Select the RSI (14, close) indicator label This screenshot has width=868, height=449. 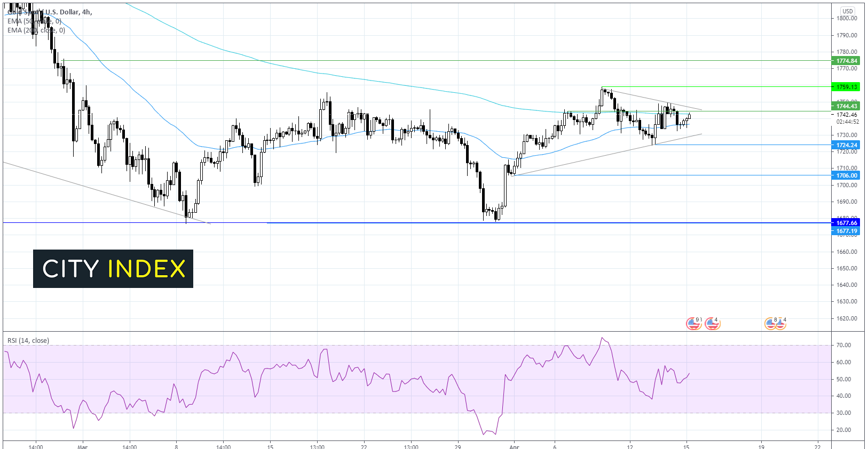pos(28,341)
